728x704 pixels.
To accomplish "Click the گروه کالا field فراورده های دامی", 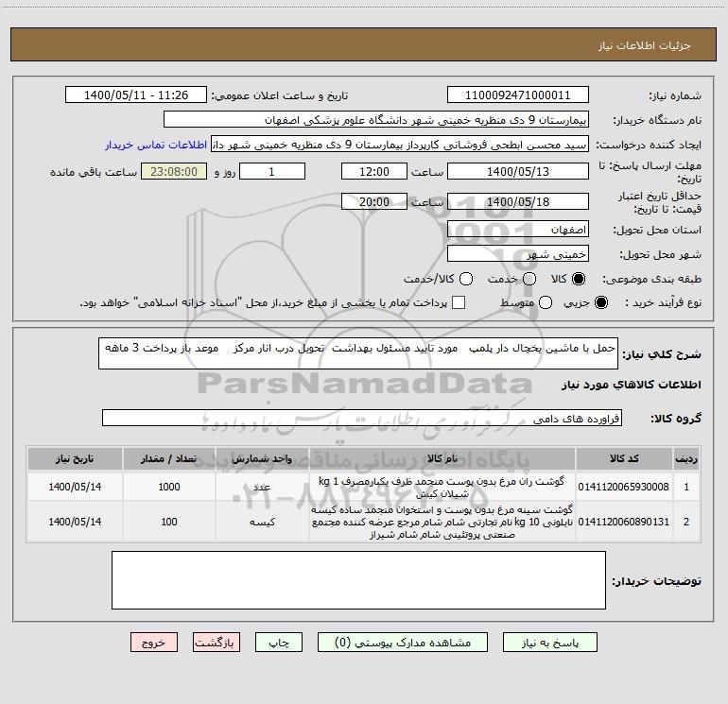I will 362,418.
